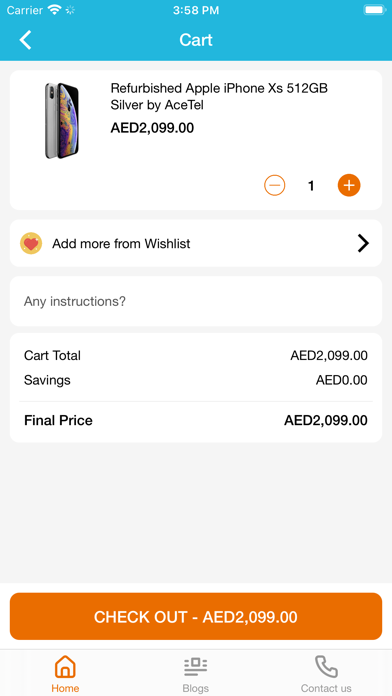
Task: Tap the Wi-Fi status icon
Action: [x=55, y=10]
